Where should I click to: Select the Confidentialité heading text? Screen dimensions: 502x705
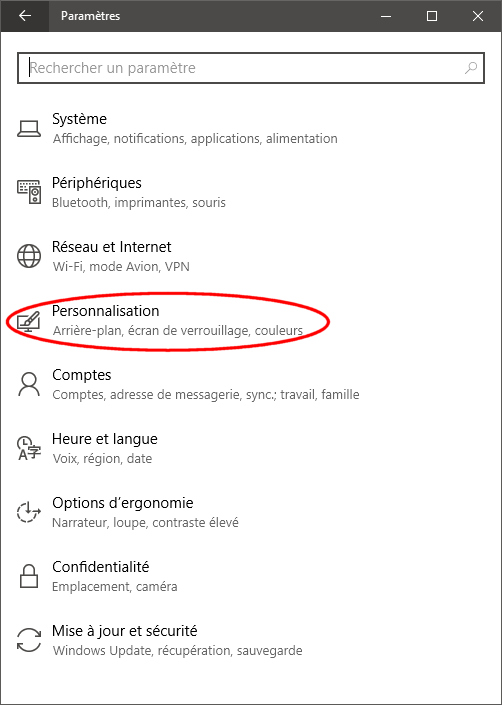pyautogui.click(x=101, y=567)
